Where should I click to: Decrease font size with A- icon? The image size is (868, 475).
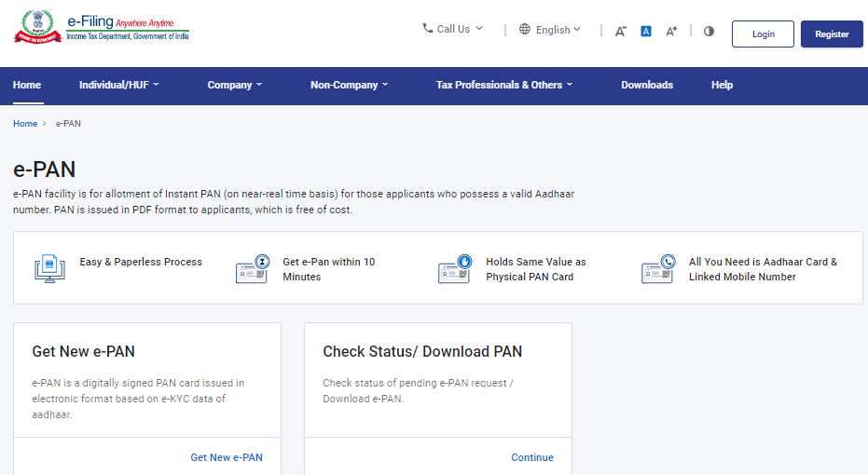[621, 32]
